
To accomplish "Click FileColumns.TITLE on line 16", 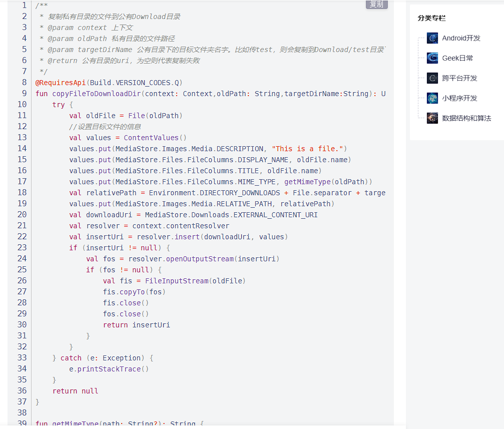I will tap(223, 171).
